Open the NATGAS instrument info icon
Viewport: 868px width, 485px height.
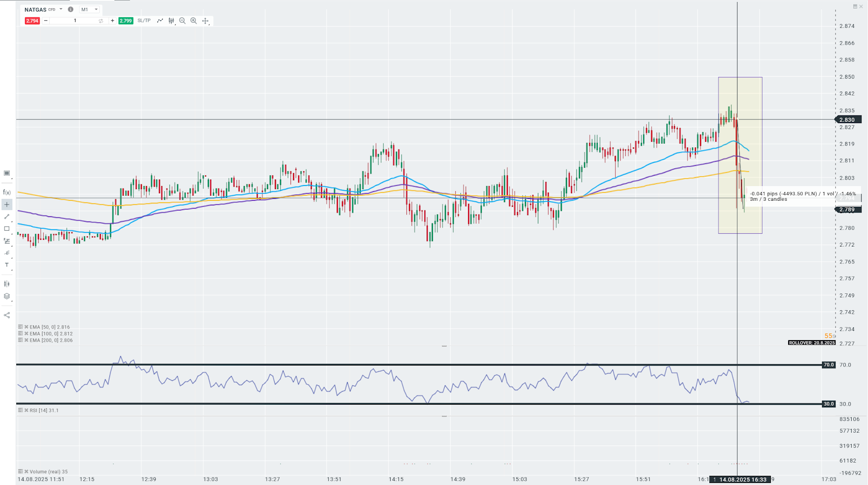tap(71, 9)
